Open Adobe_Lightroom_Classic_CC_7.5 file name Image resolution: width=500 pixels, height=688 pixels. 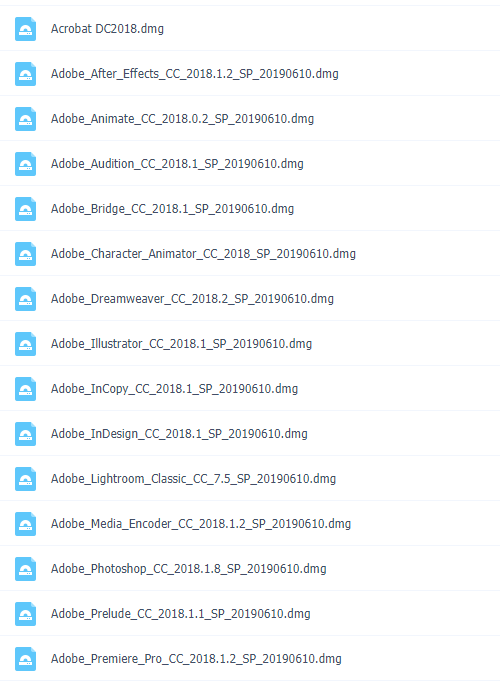(x=193, y=479)
